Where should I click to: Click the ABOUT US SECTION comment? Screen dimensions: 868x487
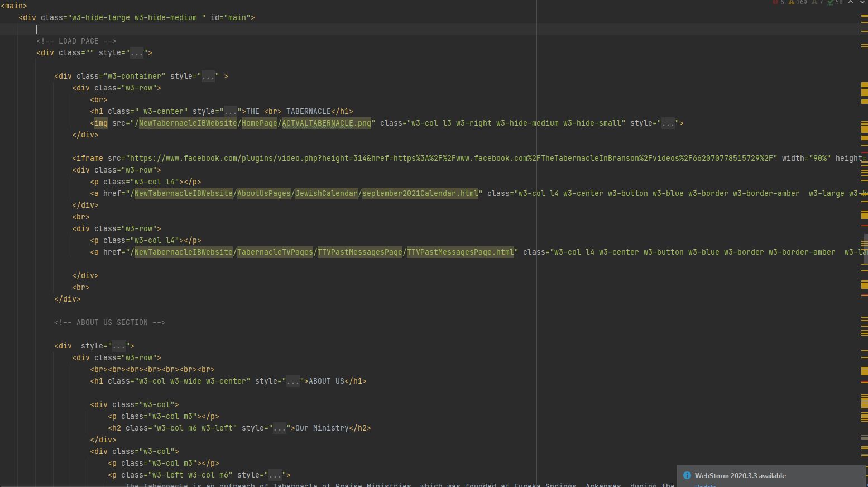[110, 323]
